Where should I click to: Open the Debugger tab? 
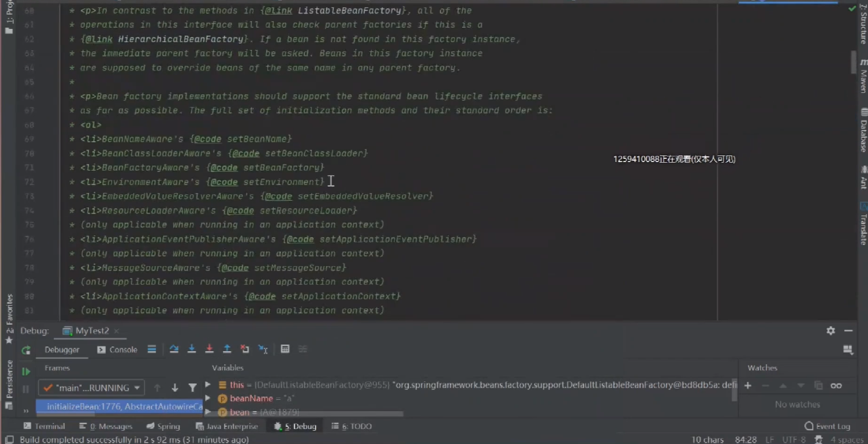coord(62,350)
